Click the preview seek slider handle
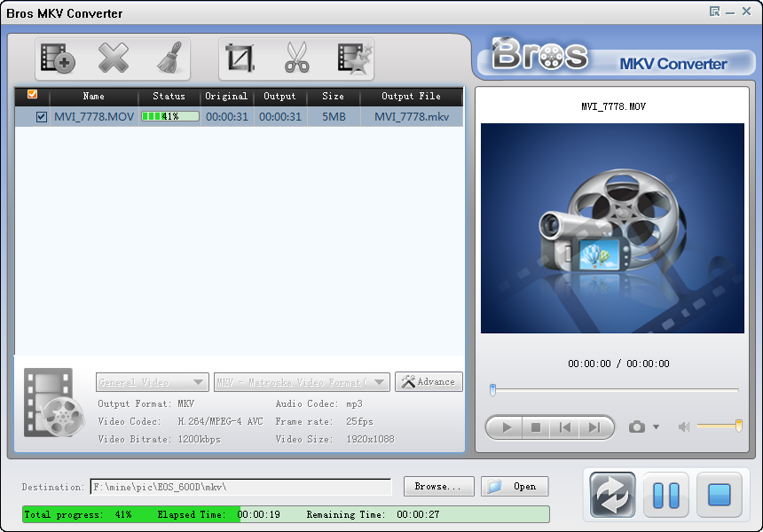The width and height of the screenshot is (763, 532). pyautogui.click(x=492, y=389)
